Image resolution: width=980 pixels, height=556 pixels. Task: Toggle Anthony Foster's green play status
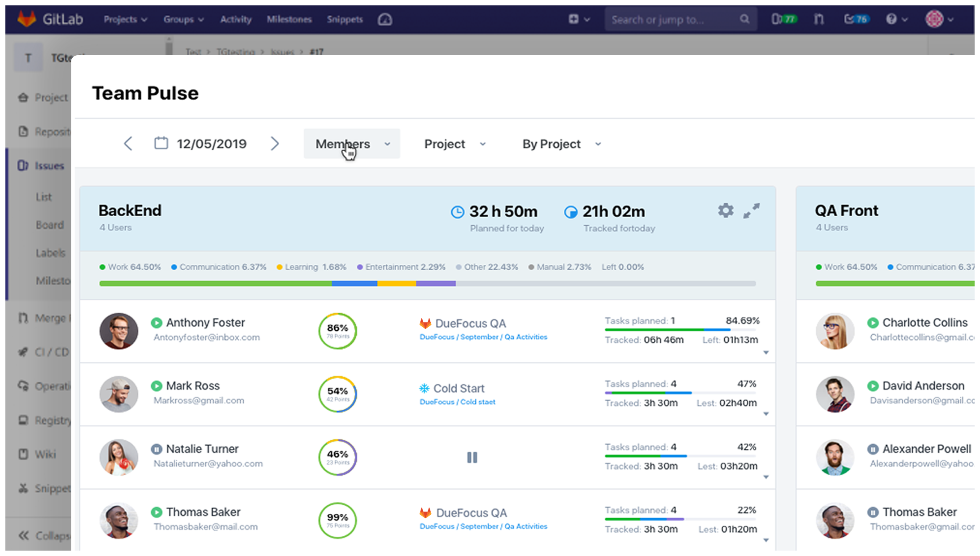coord(156,323)
